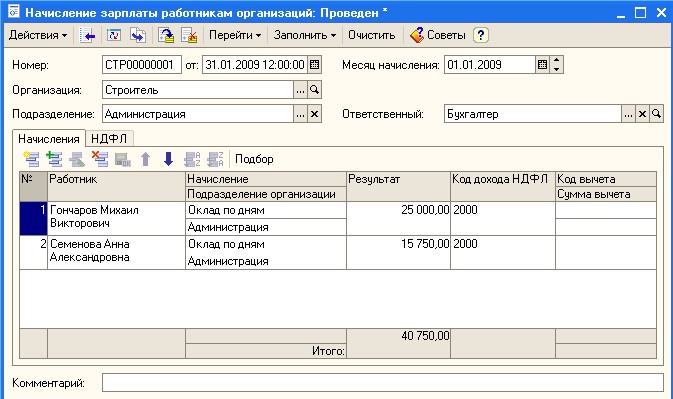This screenshot has width=673, height=399.
Task: Clear the Ответственный field with X button
Action: pos(643,114)
